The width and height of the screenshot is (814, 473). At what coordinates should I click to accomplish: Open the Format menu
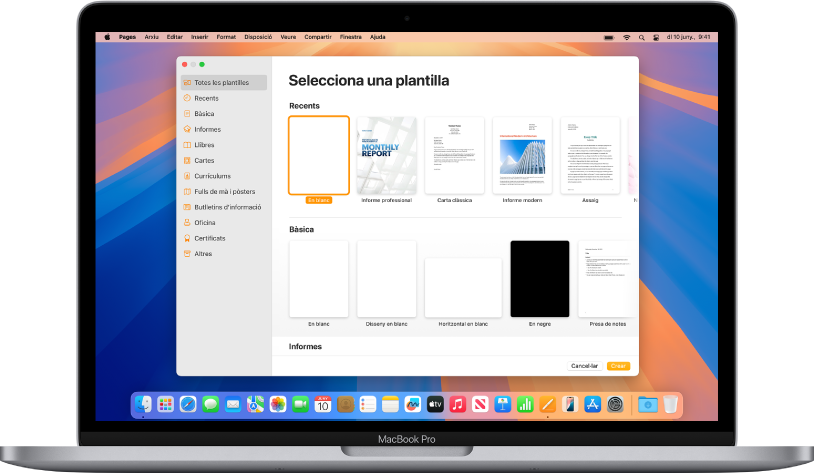(226, 37)
